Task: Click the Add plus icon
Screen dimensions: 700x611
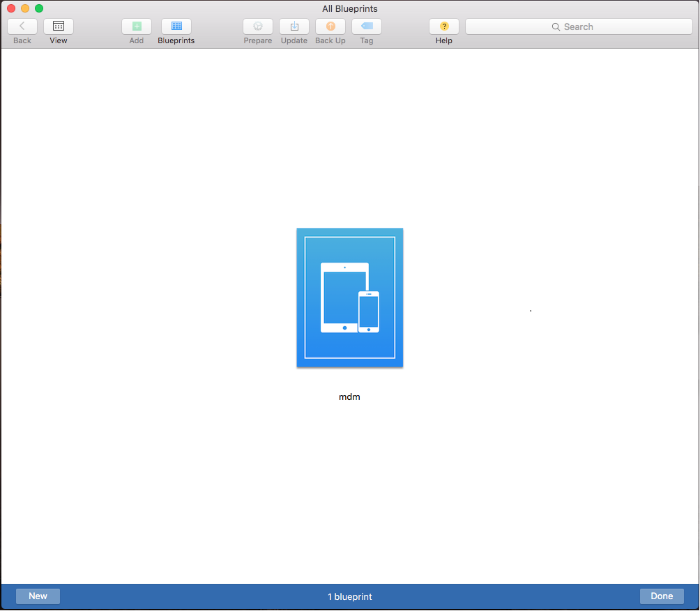Action: click(x=137, y=26)
